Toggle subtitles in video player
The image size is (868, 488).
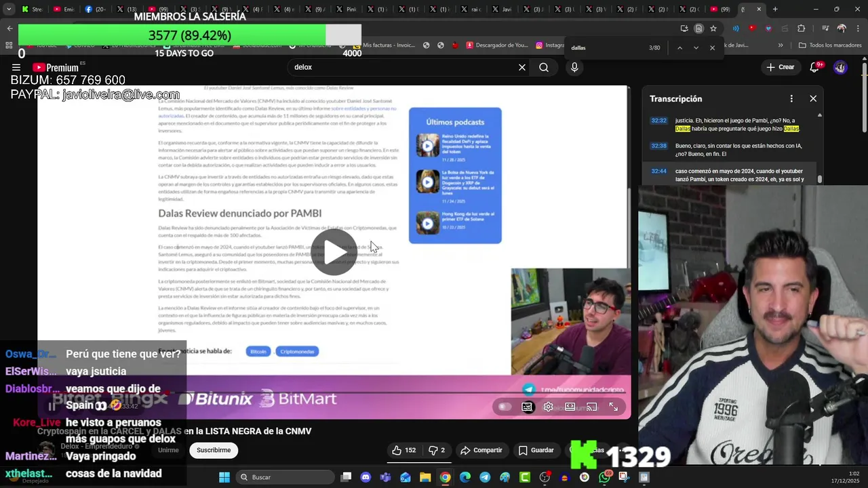[527, 407]
